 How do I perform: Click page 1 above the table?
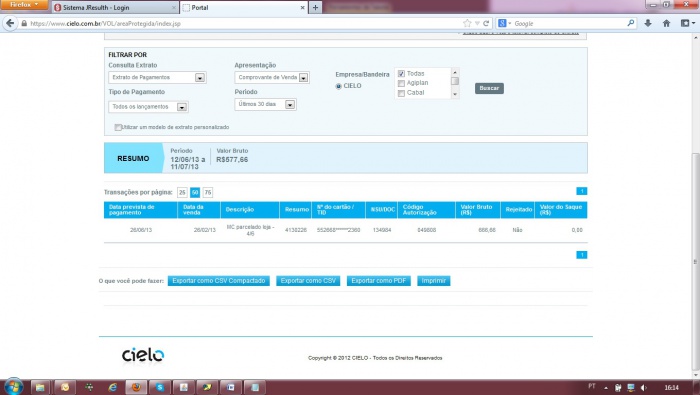pyautogui.click(x=581, y=191)
